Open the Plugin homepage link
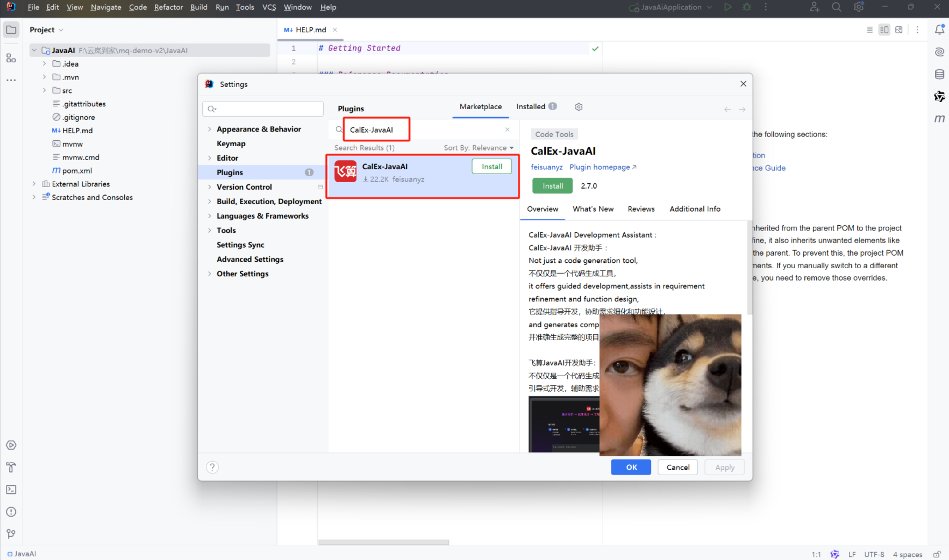 coord(603,167)
